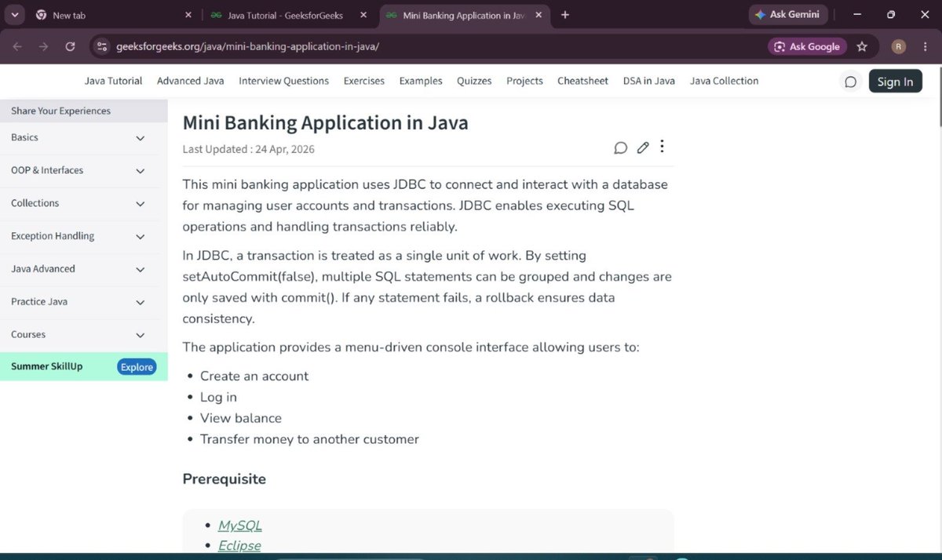Click the Prerequisite heading
The width and height of the screenshot is (942, 560).
tap(224, 479)
